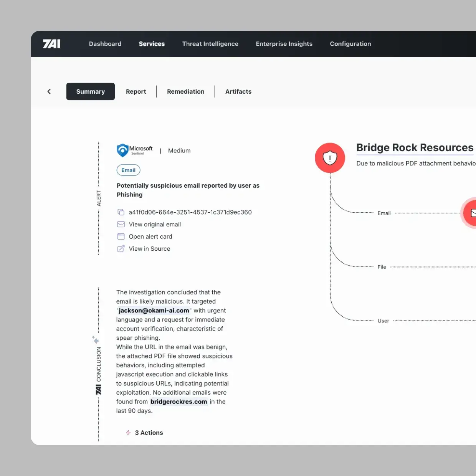Open the Configuration menu
Image resolution: width=476 pixels, height=476 pixels.
[x=350, y=44]
